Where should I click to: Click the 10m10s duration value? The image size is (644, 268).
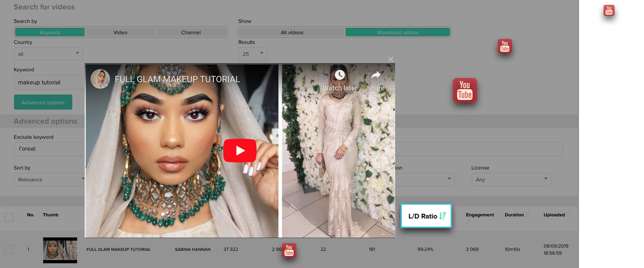(x=512, y=249)
